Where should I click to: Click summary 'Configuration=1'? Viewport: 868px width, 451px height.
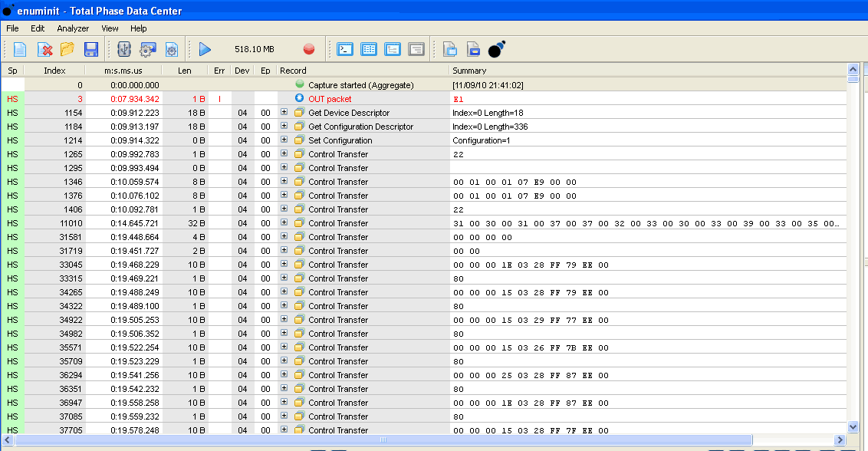(481, 140)
